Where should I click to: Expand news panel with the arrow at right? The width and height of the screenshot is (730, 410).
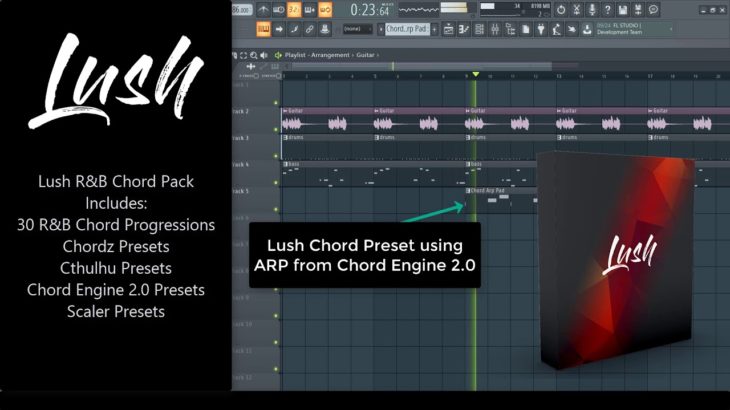point(671,29)
